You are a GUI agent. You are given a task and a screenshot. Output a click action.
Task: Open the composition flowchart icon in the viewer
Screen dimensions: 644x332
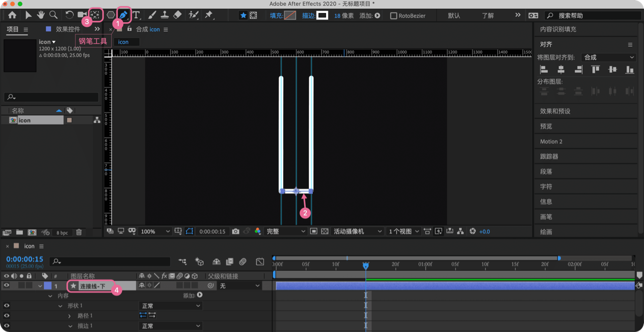460,231
